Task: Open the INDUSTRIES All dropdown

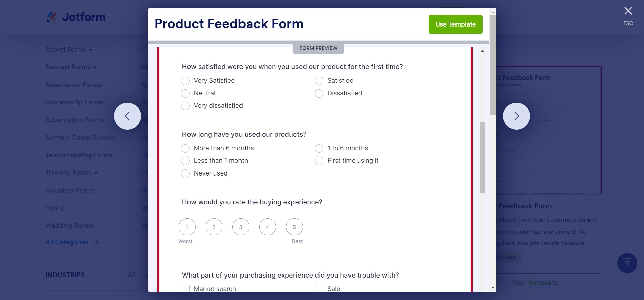Action: click(135, 275)
